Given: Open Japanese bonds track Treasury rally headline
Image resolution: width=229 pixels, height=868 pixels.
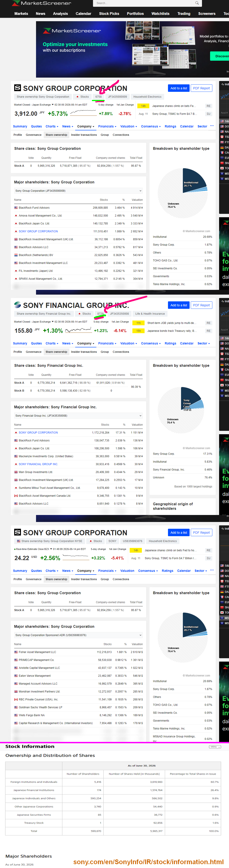Looking at the screenshot, I should click(172, 331).
